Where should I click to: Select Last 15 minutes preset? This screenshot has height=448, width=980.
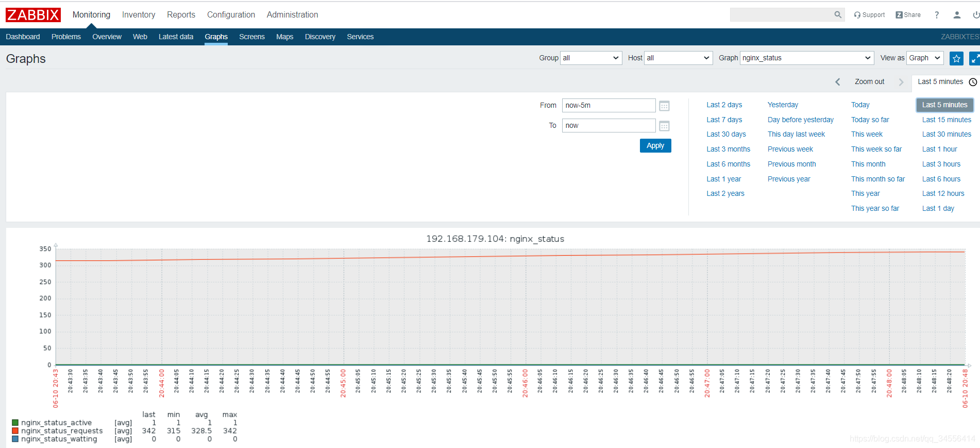click(x=947, y=120)
